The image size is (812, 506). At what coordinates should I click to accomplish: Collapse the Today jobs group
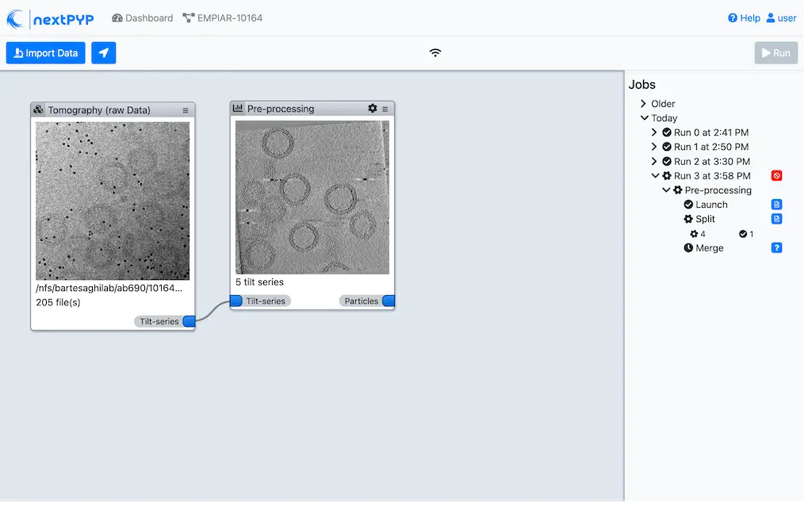644,117
